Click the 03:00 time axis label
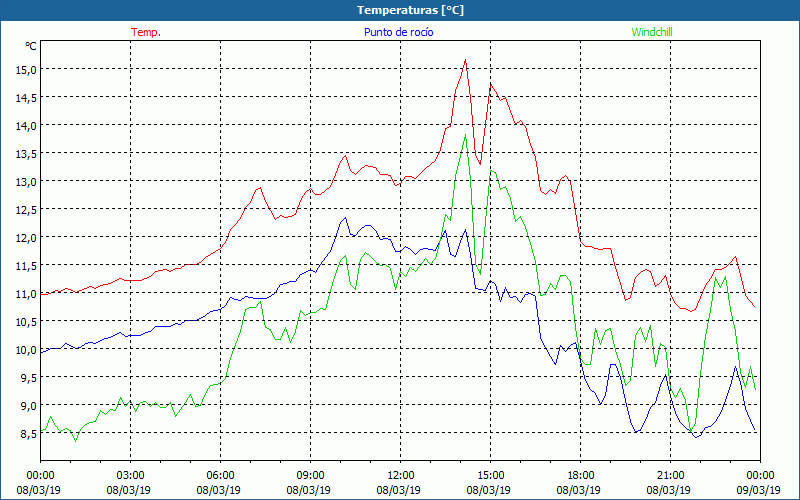The width and height of the screenshot is (800, 500). click(131, 476)
